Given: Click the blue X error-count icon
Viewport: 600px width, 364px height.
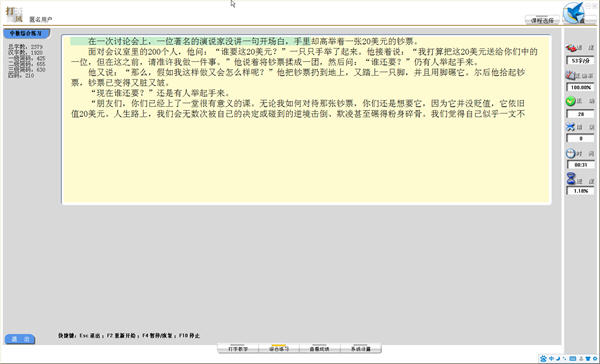Looking at the screenshot, I should [x=571, y=127].
